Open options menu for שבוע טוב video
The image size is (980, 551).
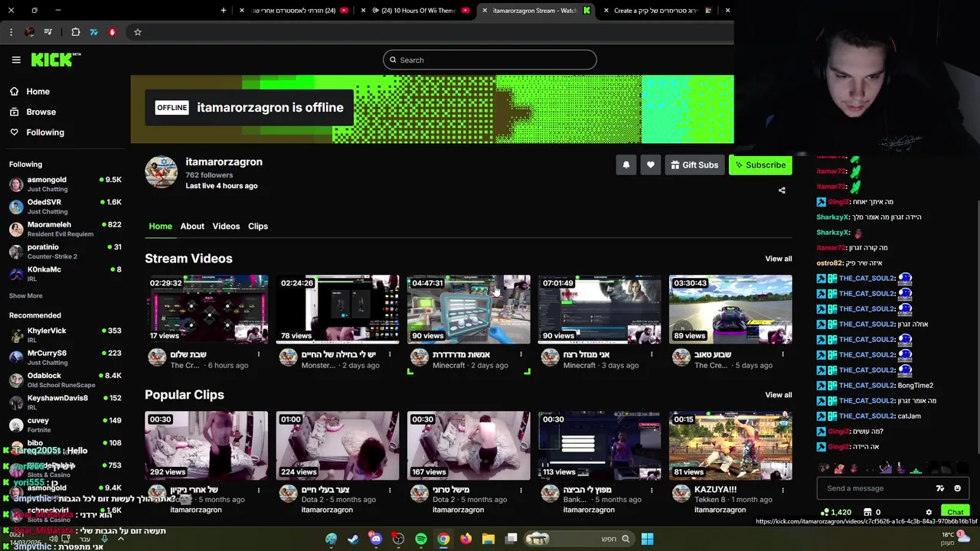coord(782,354)
